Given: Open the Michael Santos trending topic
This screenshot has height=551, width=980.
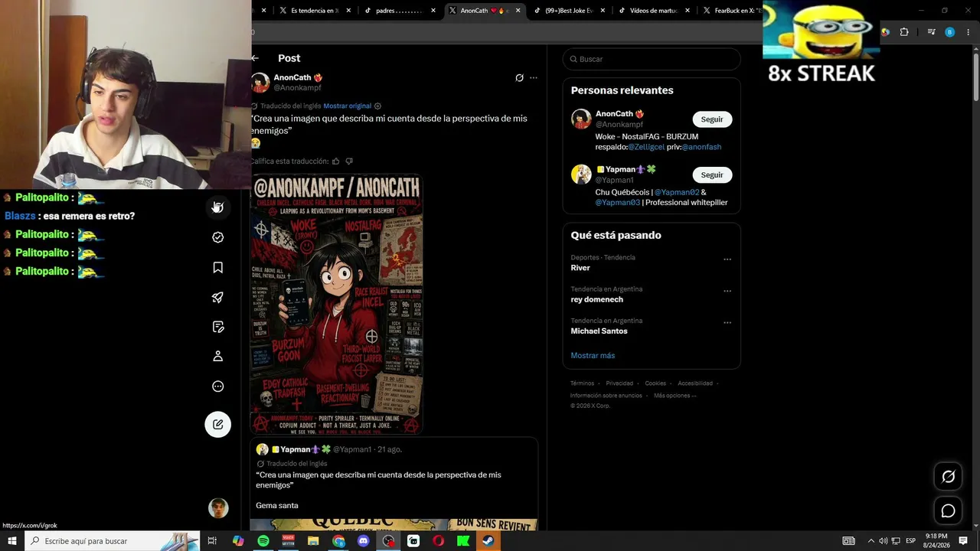Looking at the screenshot, I should pos(599,331).
